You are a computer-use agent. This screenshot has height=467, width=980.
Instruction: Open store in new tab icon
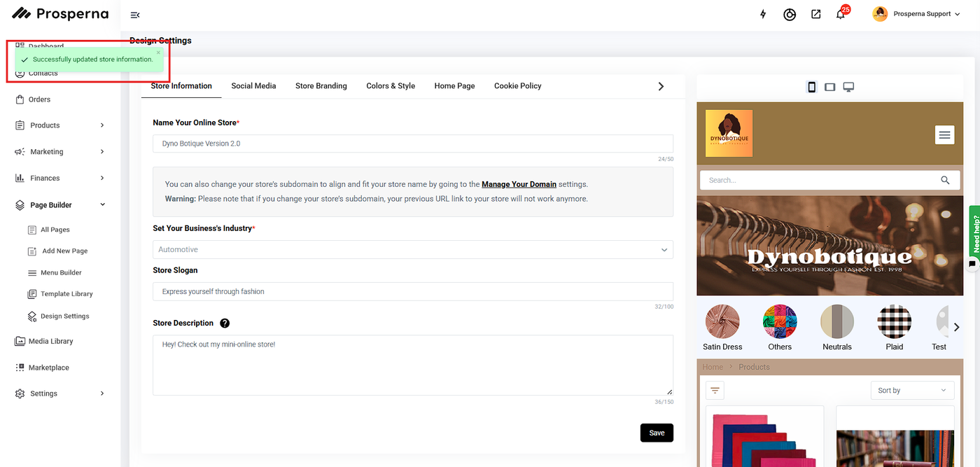(815, 14)
